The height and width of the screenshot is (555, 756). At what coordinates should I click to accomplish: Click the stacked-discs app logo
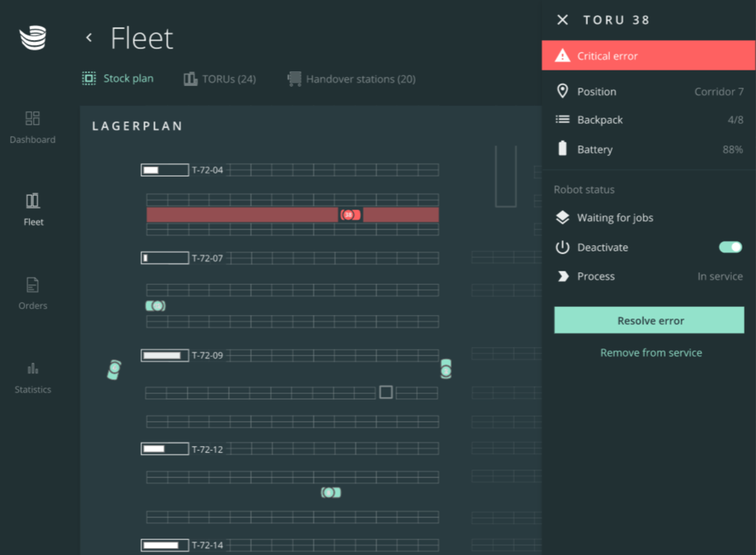(33, 38)
